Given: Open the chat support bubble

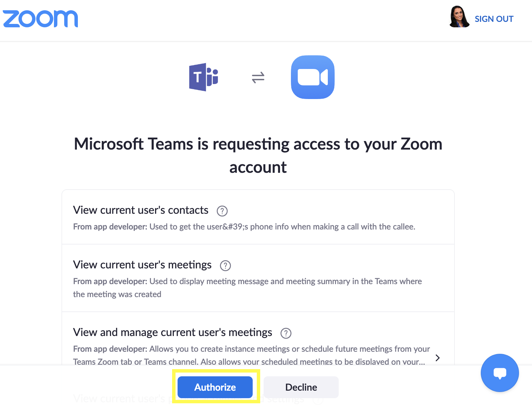Looking at the screenshot, I should click(500, 373).
